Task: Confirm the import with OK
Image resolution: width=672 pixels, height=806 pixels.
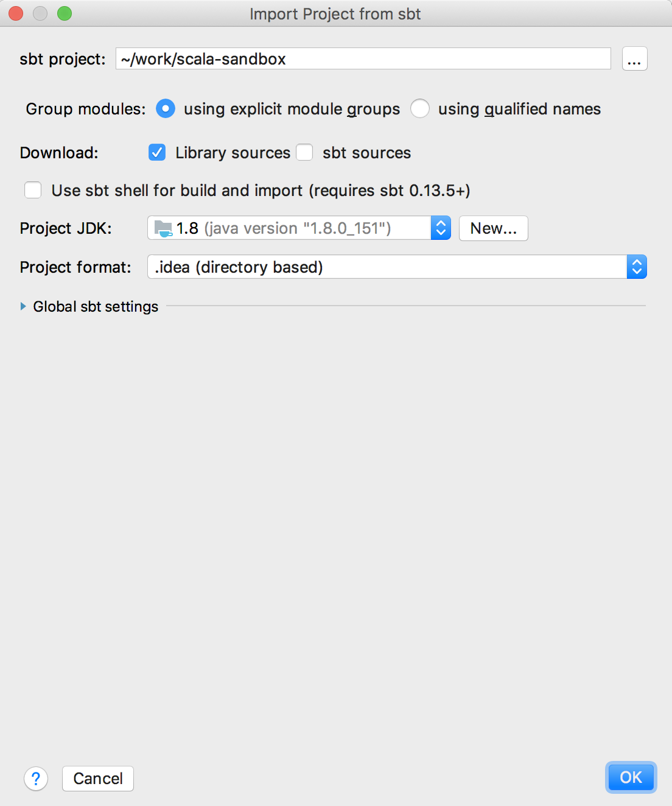Action: [631, 777]
